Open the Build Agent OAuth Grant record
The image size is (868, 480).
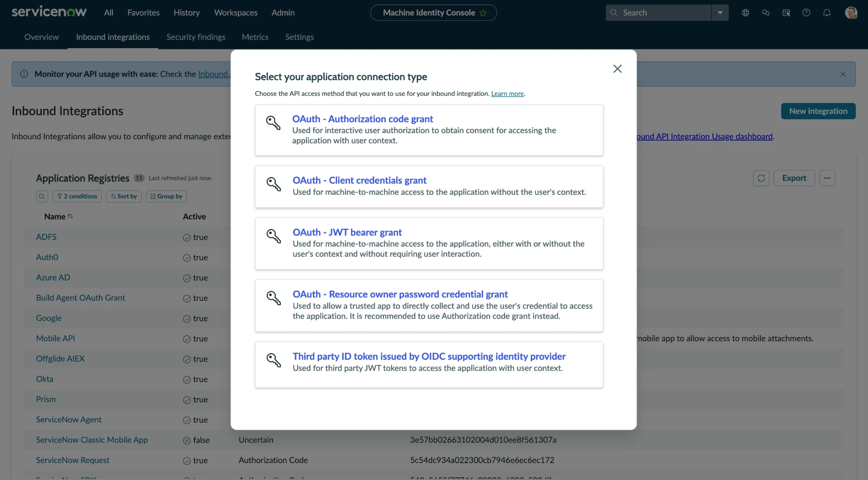(x=80, y=298)
